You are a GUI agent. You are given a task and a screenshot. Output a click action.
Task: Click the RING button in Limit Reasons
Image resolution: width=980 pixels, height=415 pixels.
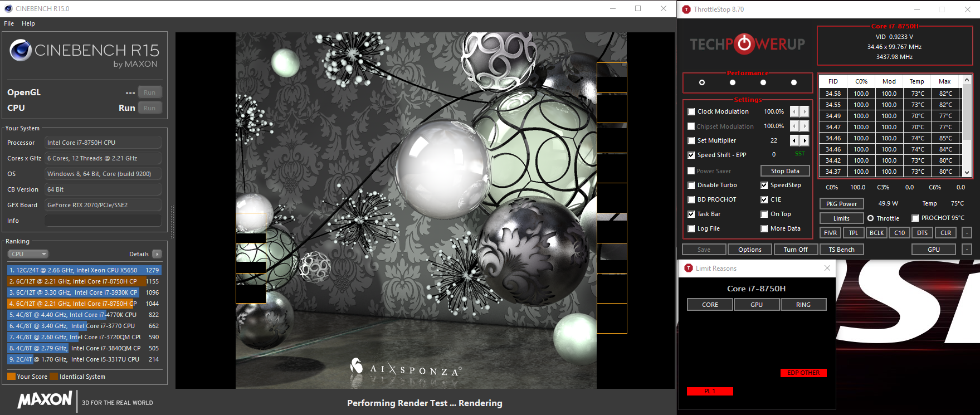[x=803, y=305]
